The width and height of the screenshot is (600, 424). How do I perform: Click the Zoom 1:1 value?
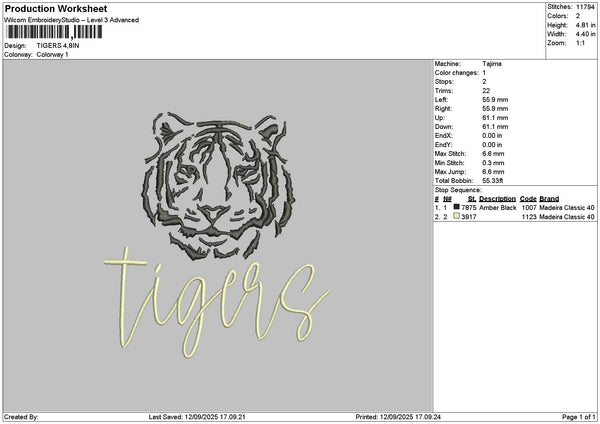pos(580,43)
